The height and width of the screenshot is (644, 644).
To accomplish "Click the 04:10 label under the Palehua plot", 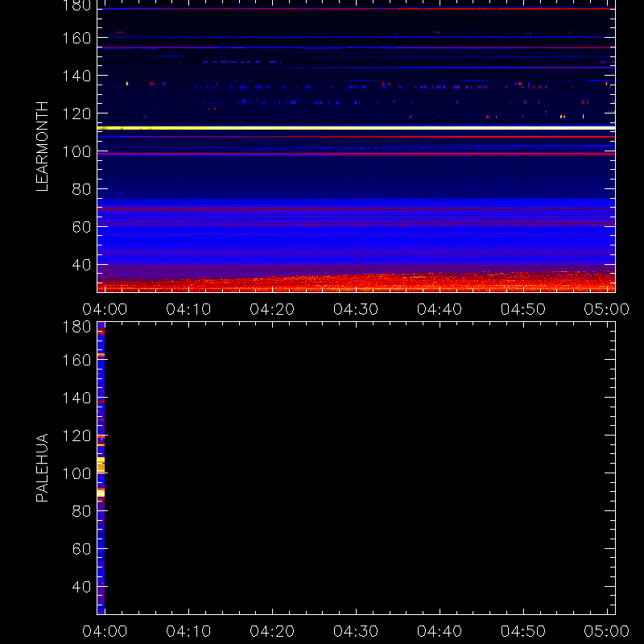I will [188, 631].
